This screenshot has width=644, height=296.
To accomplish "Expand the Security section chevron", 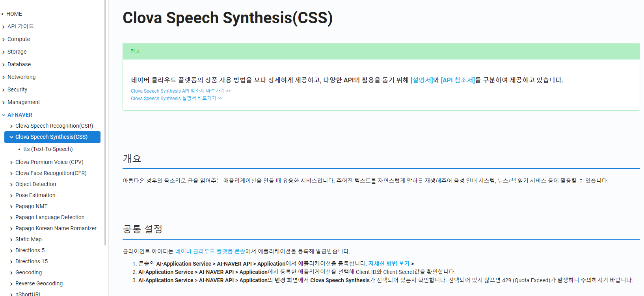I will (4, 90).
